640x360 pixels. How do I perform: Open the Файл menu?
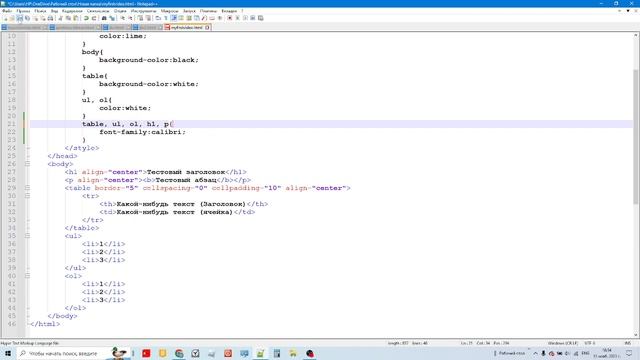coord(7,11)
